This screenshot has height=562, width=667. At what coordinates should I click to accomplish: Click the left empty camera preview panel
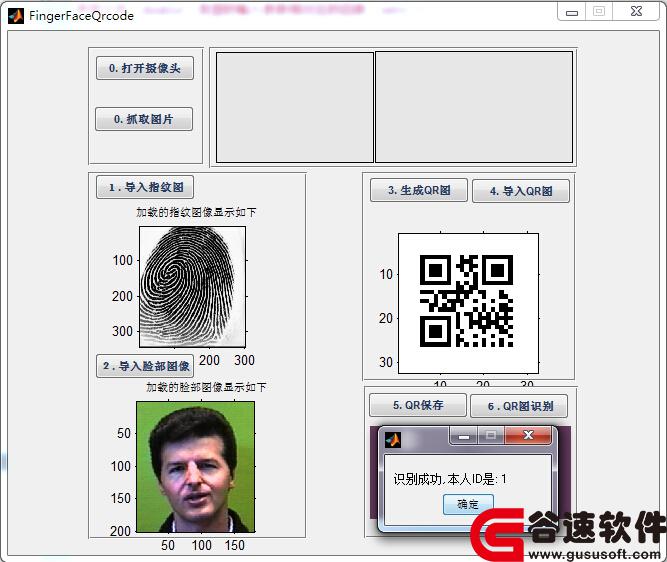pyautogui.click(x=295, y=107)
